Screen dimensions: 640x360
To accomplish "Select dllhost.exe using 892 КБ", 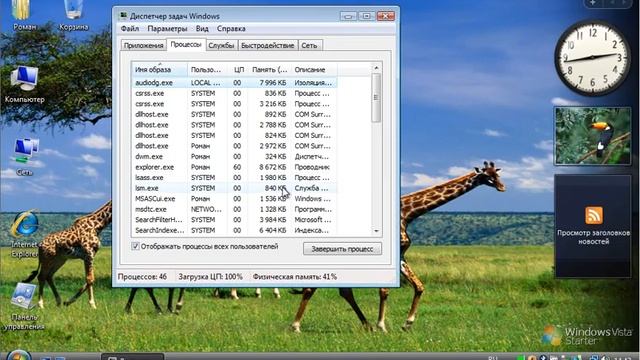I will 234,114.
